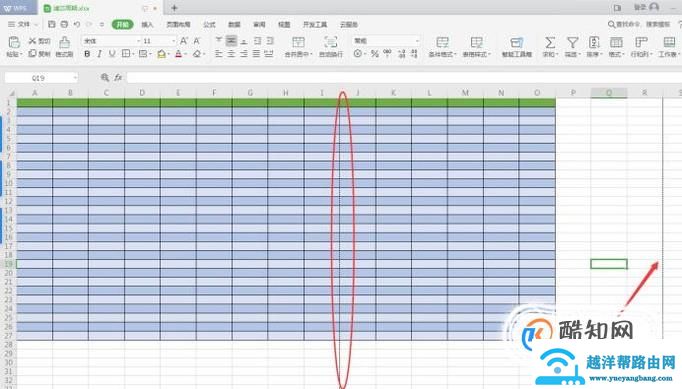Toggle Bold formatting

[87, 54]
